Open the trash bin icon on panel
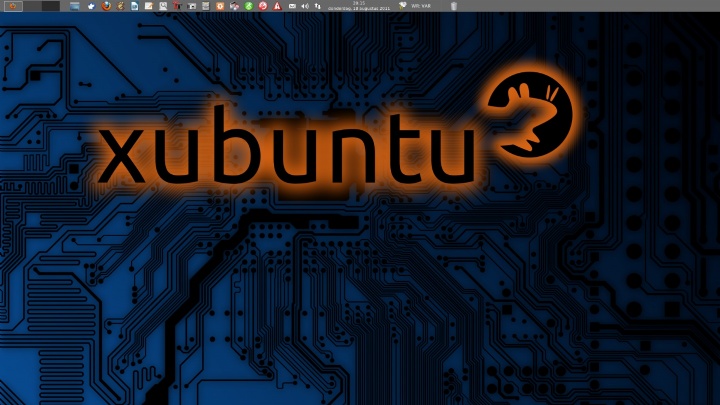 454,6
